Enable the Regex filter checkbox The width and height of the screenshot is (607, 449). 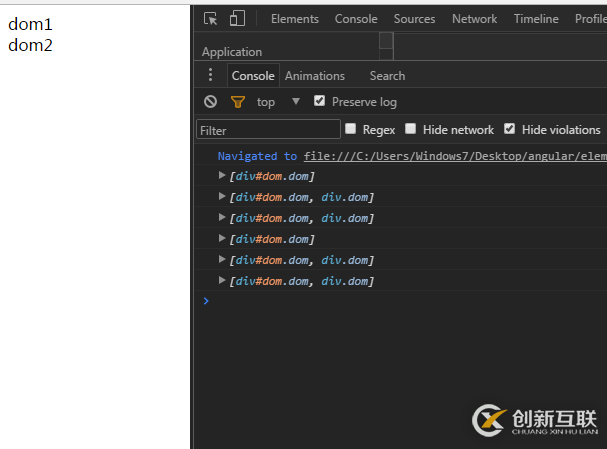pos(351,129)
